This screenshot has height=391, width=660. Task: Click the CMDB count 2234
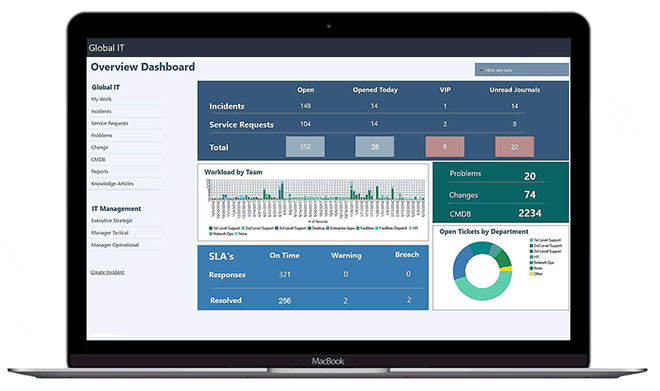pos(530,213)
